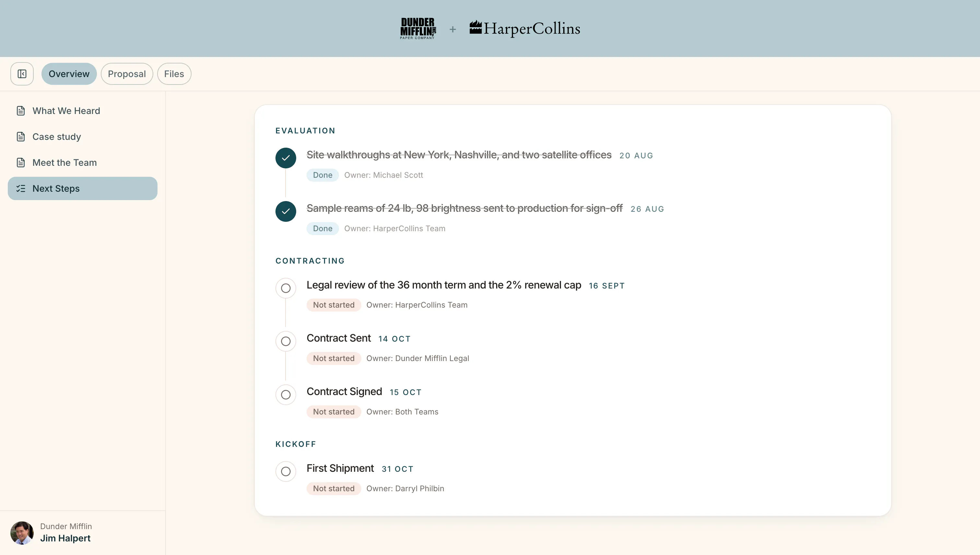Click Not started badge under Contract Signed
This screenshot has height=555, width=980.
pyautogui.click(x=334, y=412)
